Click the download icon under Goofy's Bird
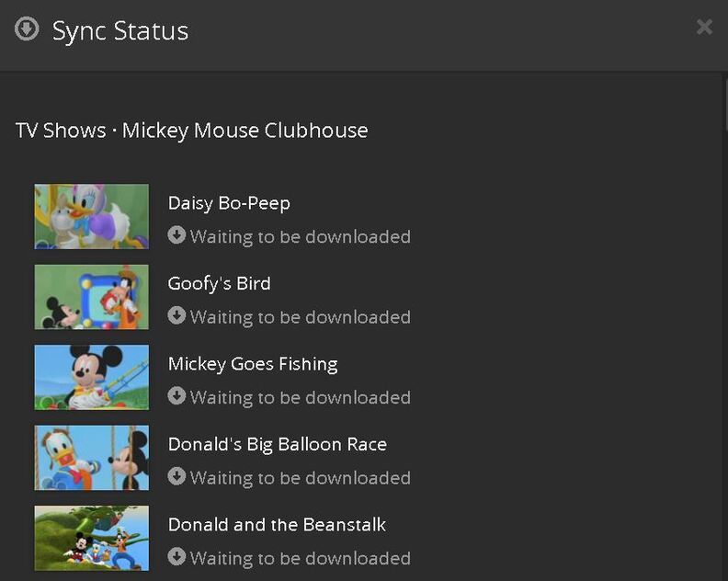Image resolution: width=728 pixels, height=581 pixels. (176, 315)
